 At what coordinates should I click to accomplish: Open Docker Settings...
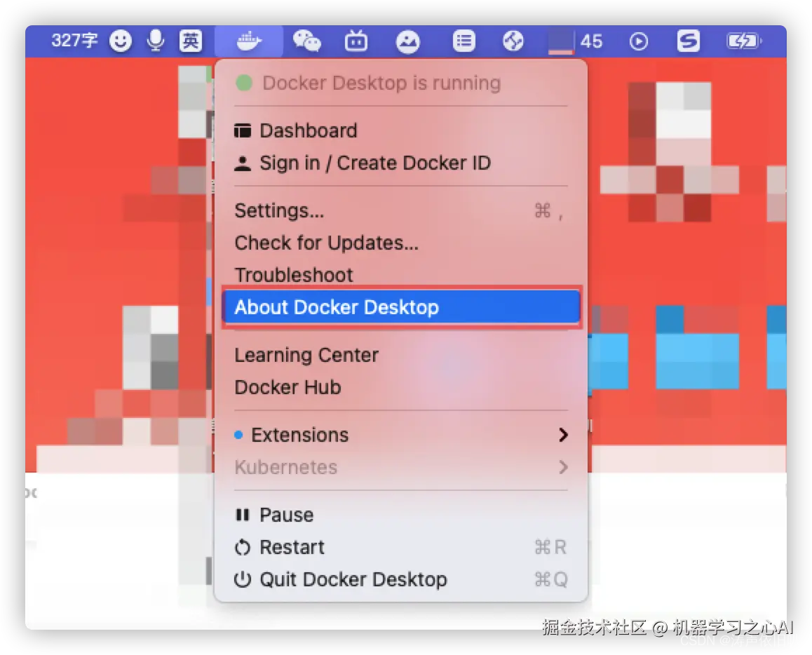coord(401,211)
